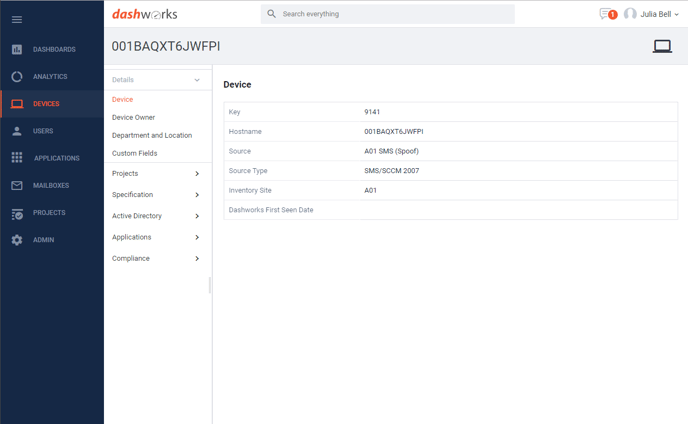Collapse the Details section chevron
Image resolution: width=688 pixels, height=424 pixels.
tap(197, 80)
